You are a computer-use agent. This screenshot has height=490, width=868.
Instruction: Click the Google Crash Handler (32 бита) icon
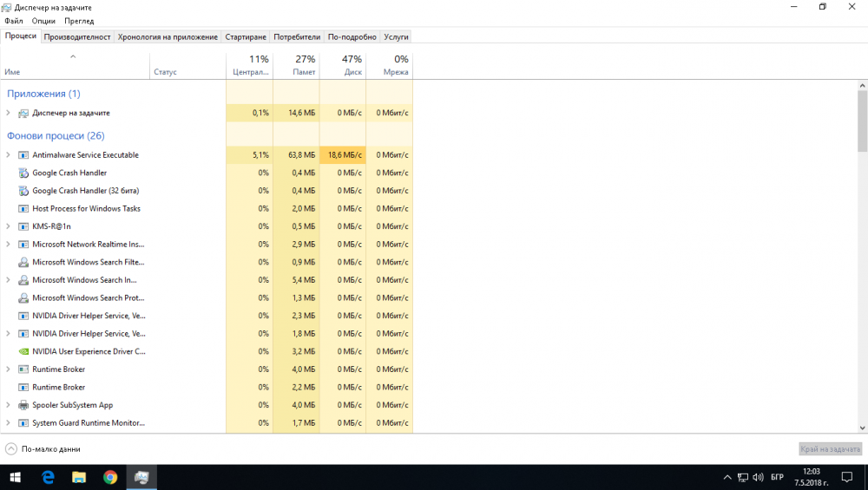(23, 191)
